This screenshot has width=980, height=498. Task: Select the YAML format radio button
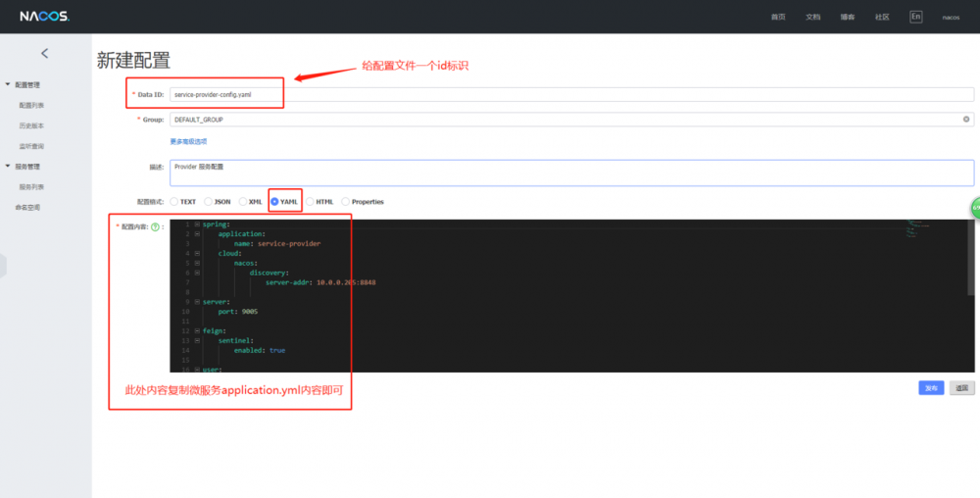[x=274, y=202]
